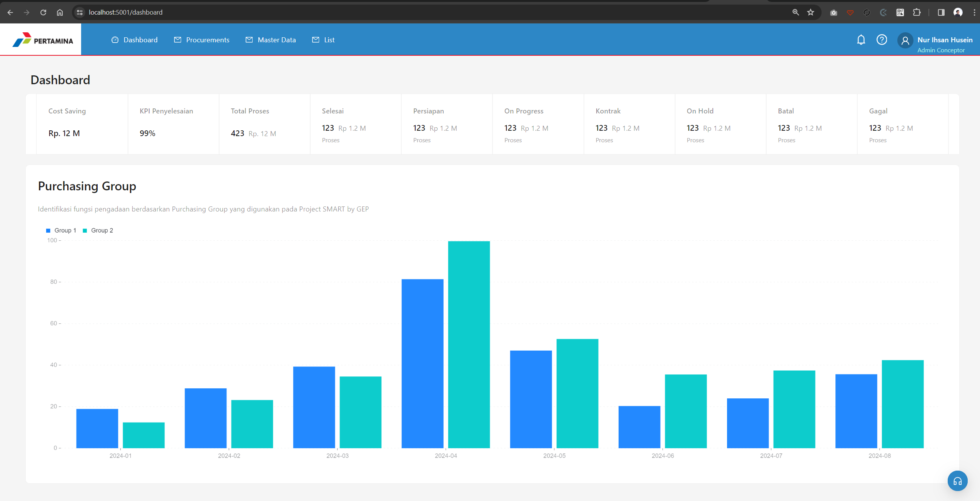Image resolution: width=980 pixels, height=501 pixels.
Task: Open the site information icon in the address bar
Action: 80,12
